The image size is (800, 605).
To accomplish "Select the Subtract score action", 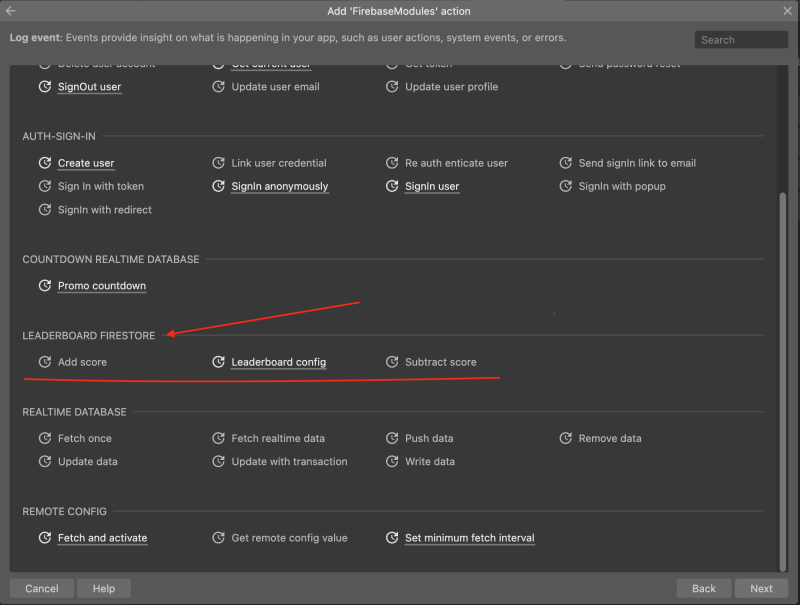I will coord(441,362).
